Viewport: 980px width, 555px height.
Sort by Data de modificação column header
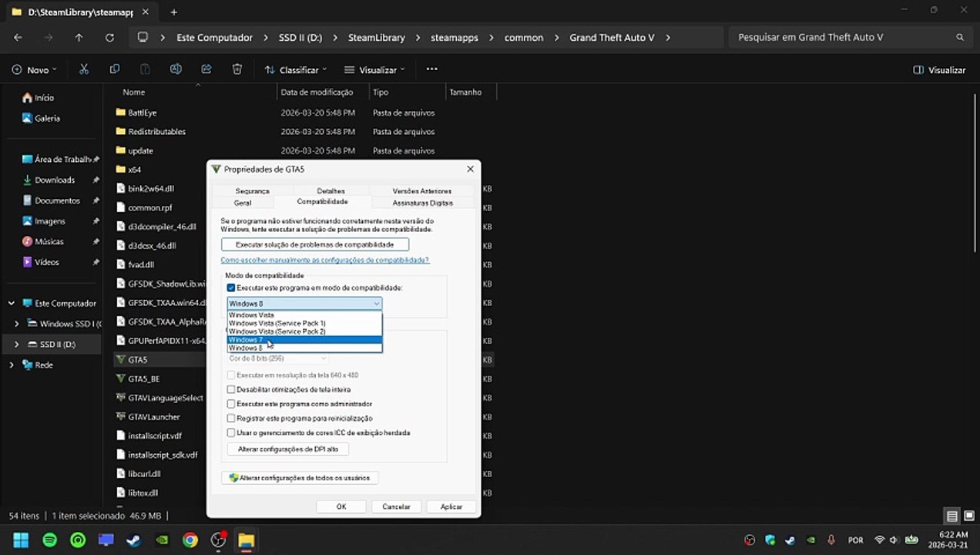(317, 92)
